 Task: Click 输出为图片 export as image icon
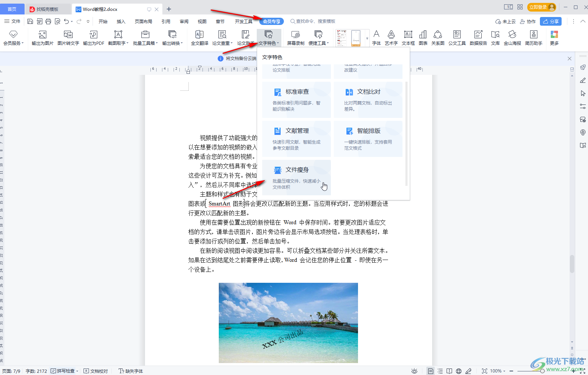[42, 38]
